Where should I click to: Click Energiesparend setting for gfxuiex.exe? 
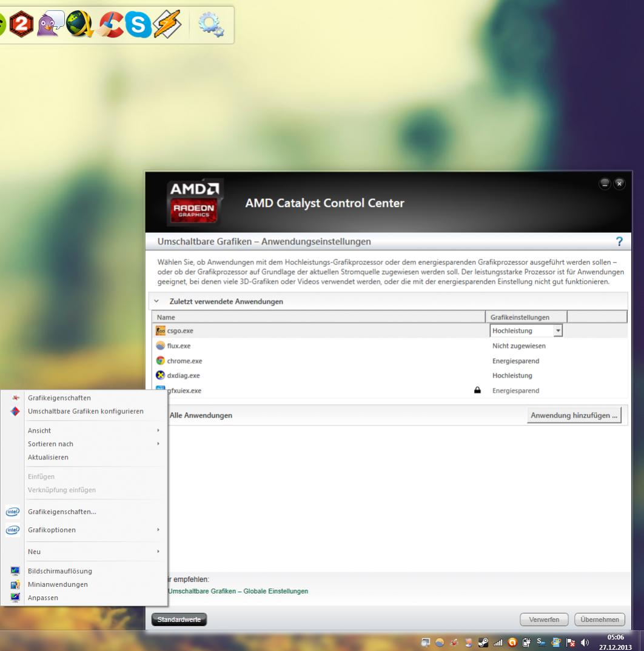515,390
